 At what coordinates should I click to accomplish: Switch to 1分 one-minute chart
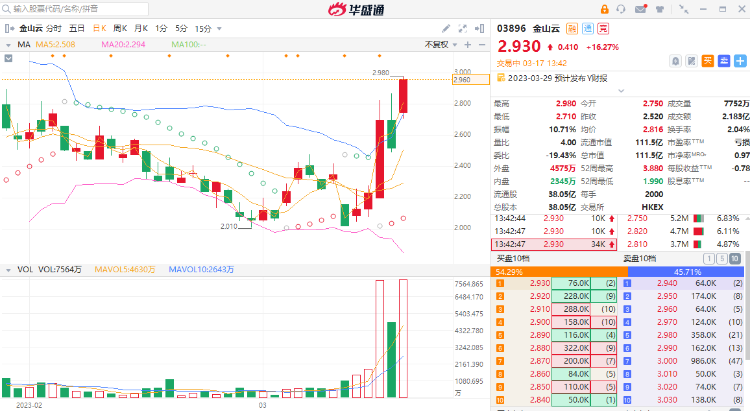[x=161, y=29]
